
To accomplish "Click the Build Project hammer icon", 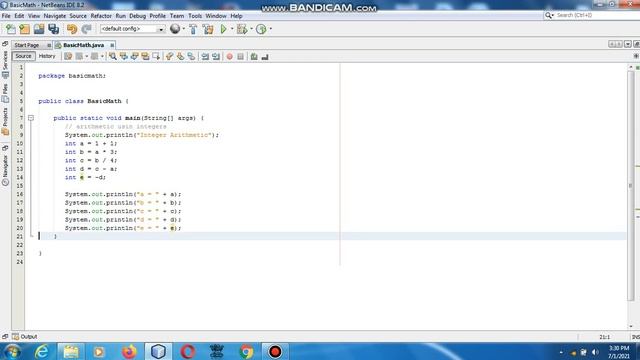I will coord(193,29).
